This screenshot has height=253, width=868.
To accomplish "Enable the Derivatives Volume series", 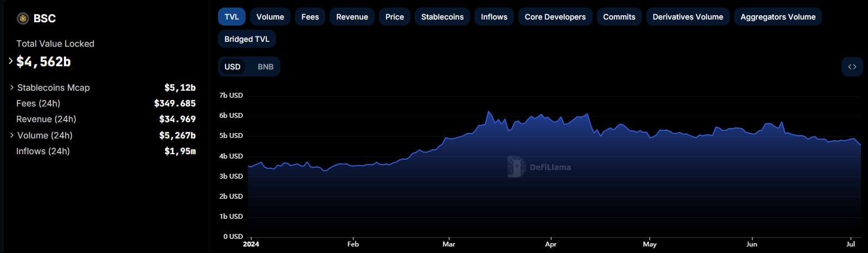I will click(x=687, y=17).
